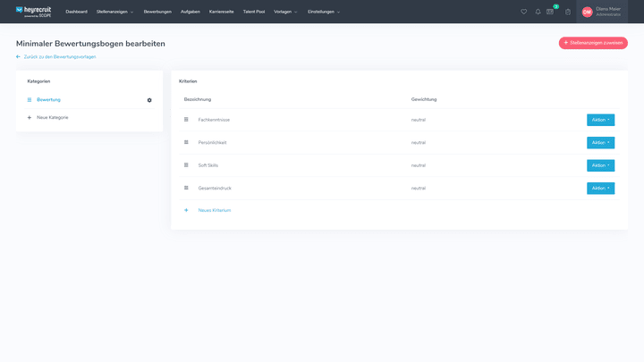
Task: Open Aktion dropdown for Gesamteindruck
Action: click(600, 188)
